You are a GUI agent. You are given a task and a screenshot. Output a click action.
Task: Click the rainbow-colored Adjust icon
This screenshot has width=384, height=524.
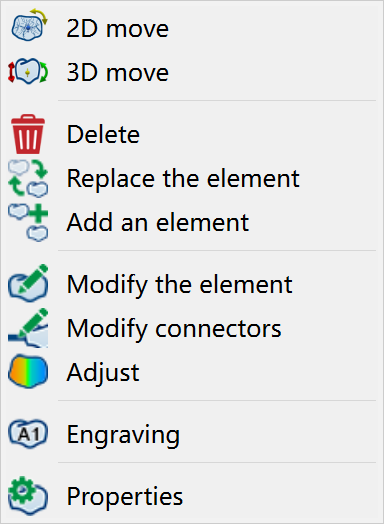pyautogui.click(x=28, y=371)
